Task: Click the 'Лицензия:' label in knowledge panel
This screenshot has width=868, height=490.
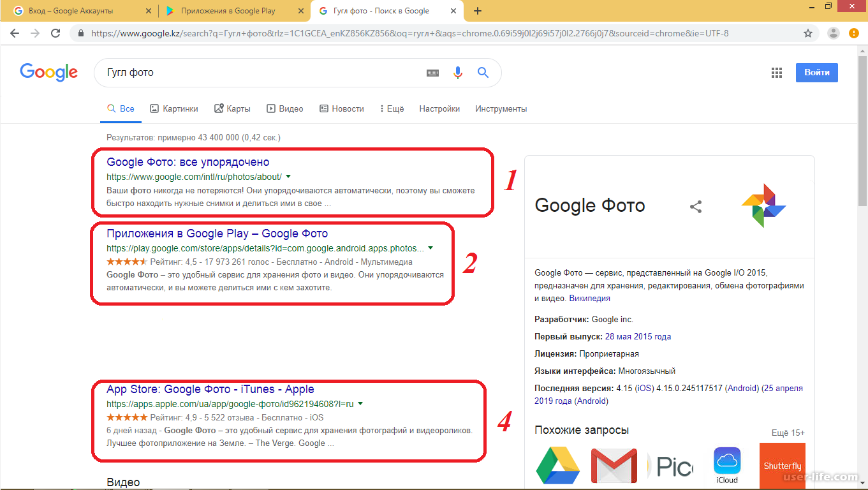Action: pyautogui.click(x=556, y=353)
